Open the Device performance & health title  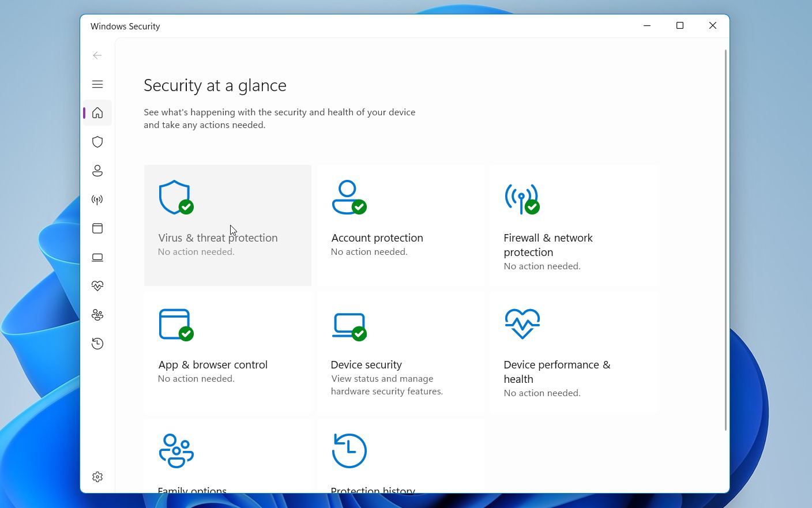557,372
